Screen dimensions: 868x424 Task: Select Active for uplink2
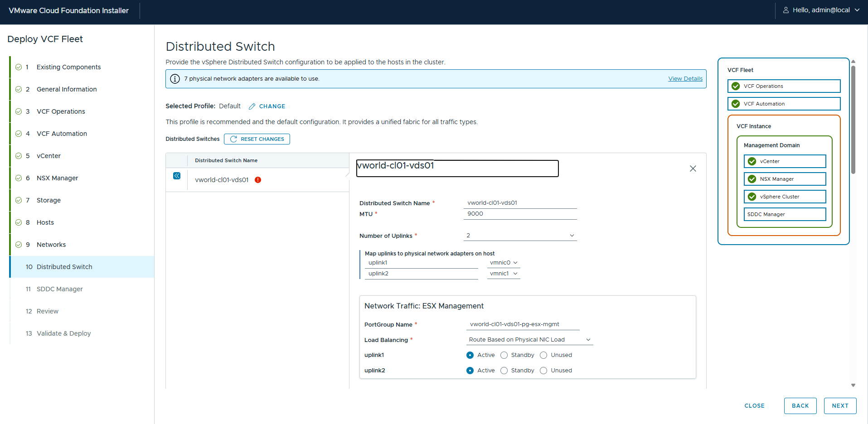coord(470,371)
